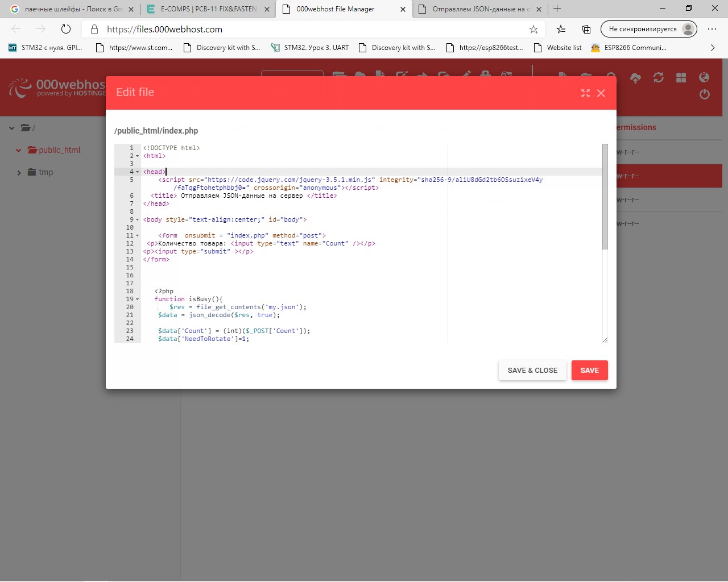This screenshot has height=582, width=728.
Task: Switch to the 000webhost File Manager tab
Action: 344,9
